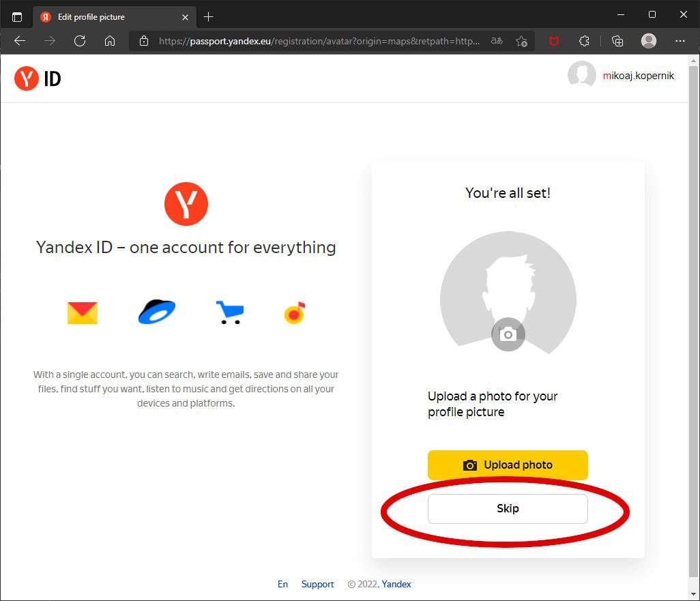Open the Collections icon
Screen dimensions: 700x601
617,41
